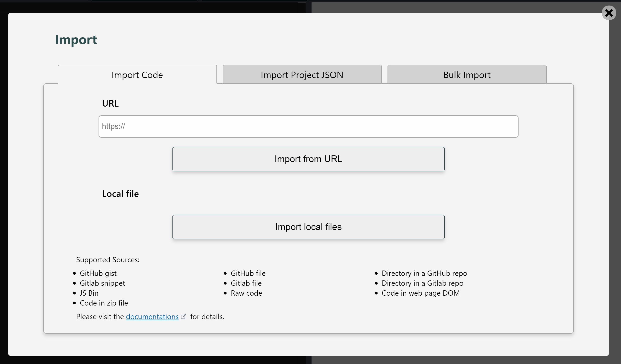Select the GitHub file supported source
The width and height of the screenshot is (621, 364).
click(x=248, y=273)
